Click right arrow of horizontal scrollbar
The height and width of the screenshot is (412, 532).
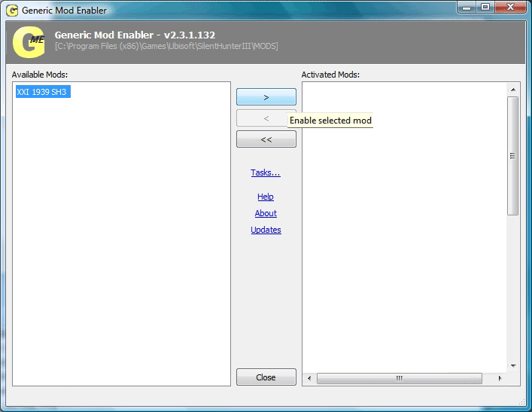click(500, 378)
